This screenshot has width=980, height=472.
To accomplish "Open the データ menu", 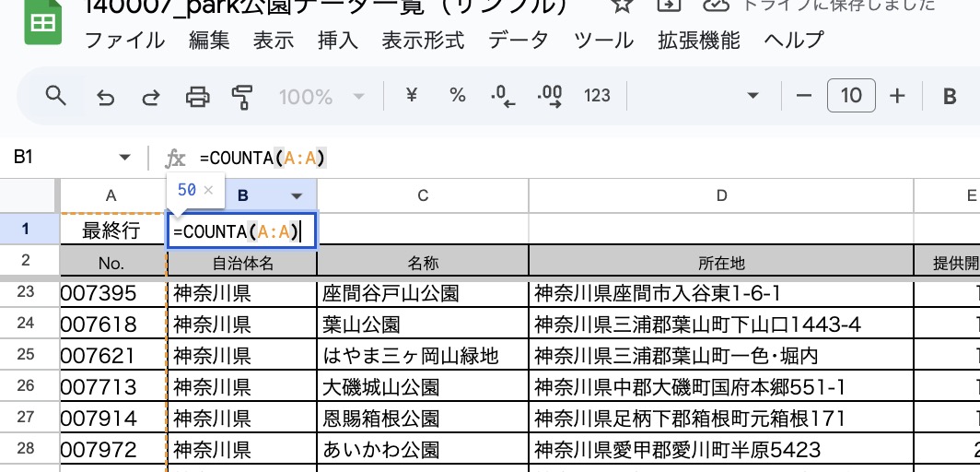I will (x=519, y=41).
